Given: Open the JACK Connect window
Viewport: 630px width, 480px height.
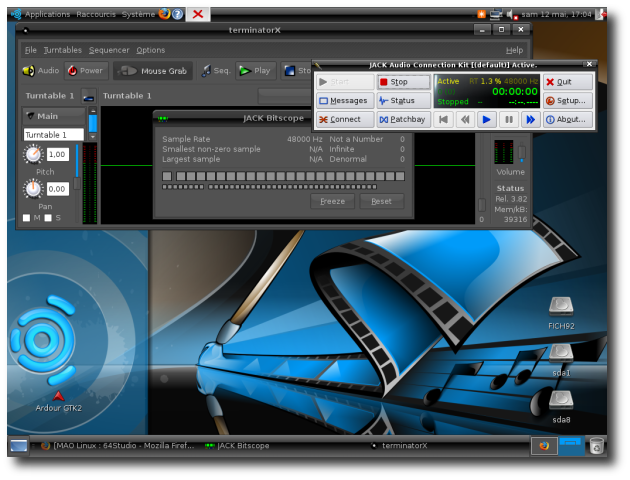Looking at the screenshot, I should pyautogui.click(x=345, y=120).
